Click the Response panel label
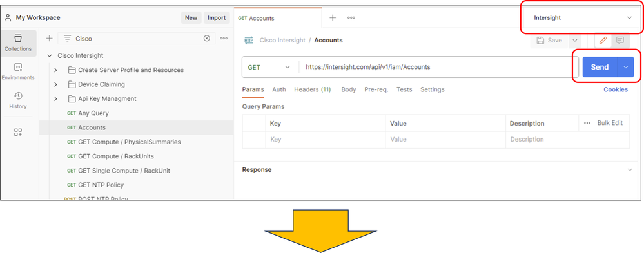The width and height of the screenshot is (644, 253). click(257, 170)
